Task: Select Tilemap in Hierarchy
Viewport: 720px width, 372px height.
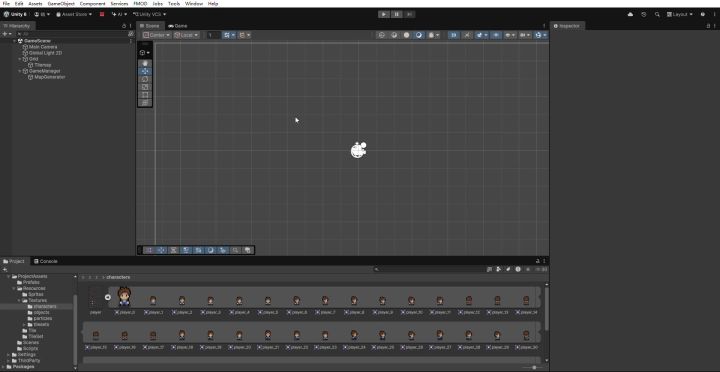Action: pyautogui.click(x=43, y=65)
